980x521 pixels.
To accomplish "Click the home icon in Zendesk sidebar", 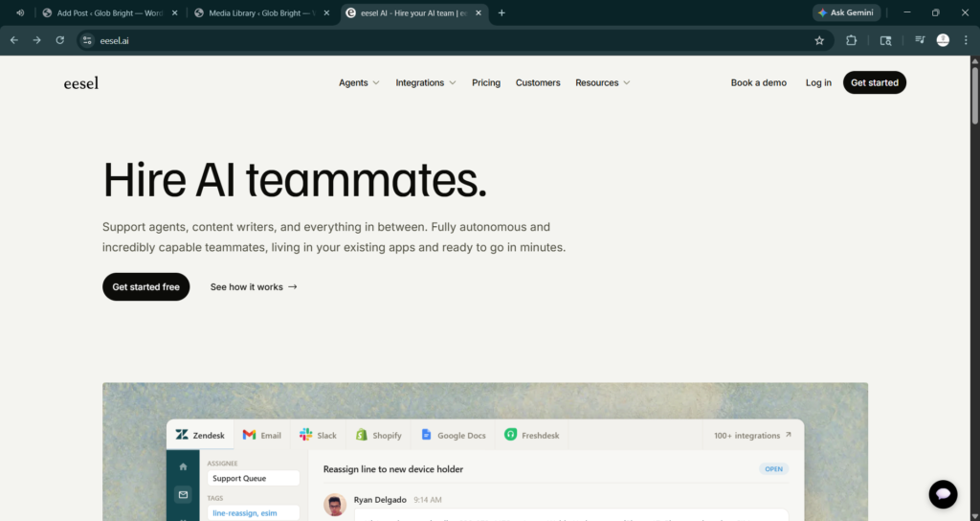I will pyautogui.click(x=183, y=466).
